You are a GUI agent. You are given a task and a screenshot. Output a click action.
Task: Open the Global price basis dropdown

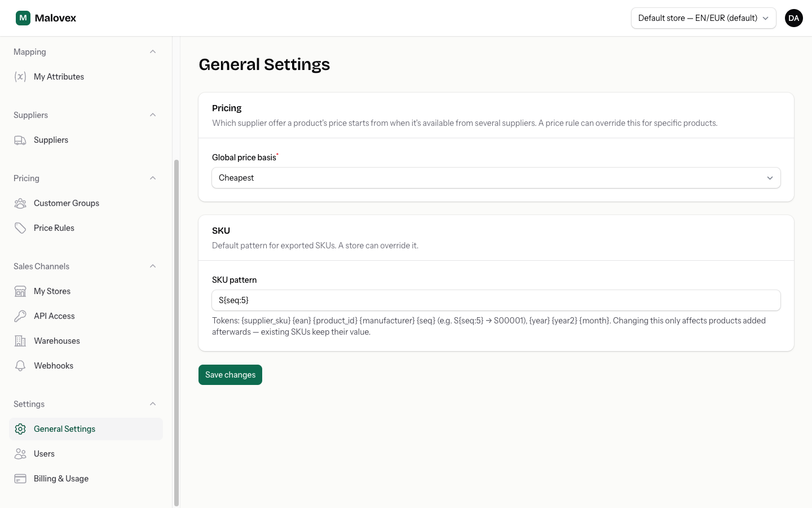coord(496,178)
